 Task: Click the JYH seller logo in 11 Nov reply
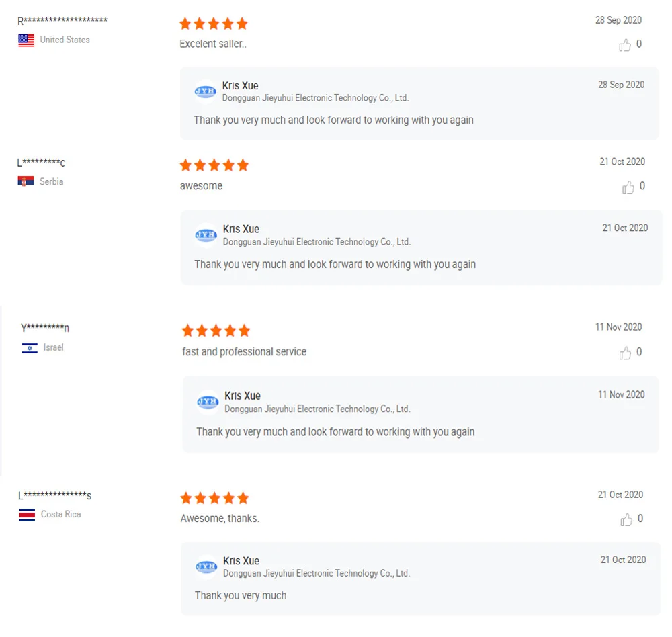(x=208, y=402)
